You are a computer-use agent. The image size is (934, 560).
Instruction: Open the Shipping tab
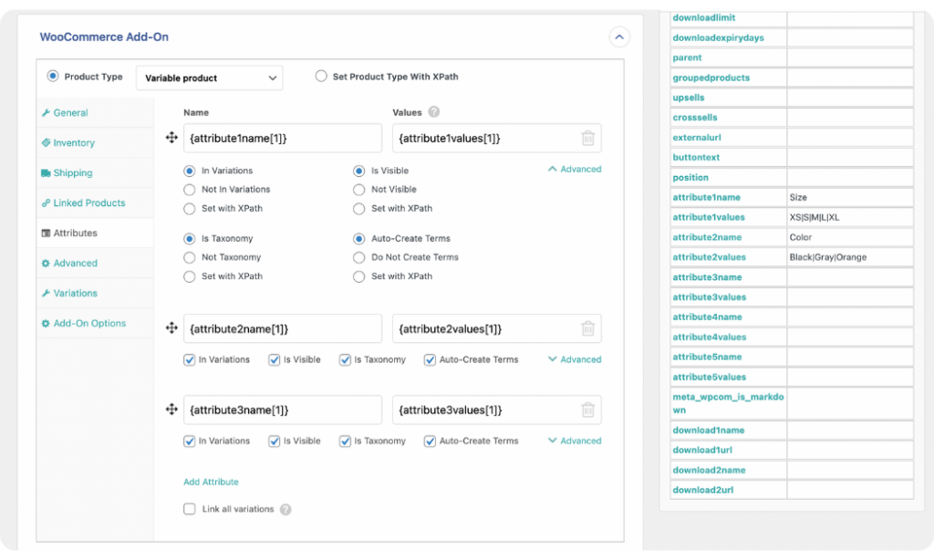(73, 172)
